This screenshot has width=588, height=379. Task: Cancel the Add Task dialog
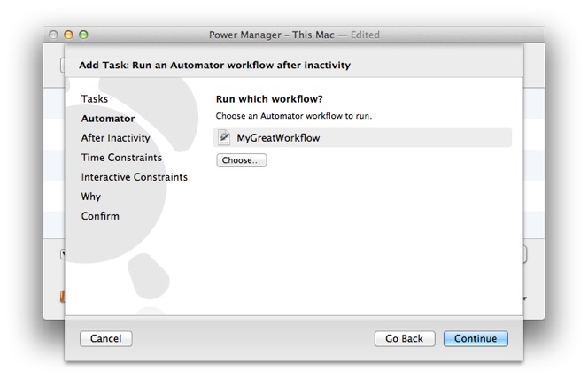coord(105,338)
